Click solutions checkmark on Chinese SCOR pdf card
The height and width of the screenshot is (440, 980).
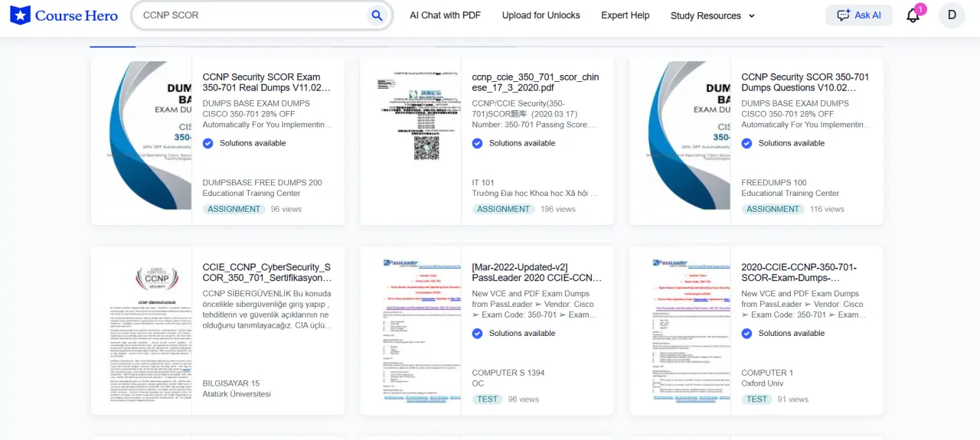[478, 143]
